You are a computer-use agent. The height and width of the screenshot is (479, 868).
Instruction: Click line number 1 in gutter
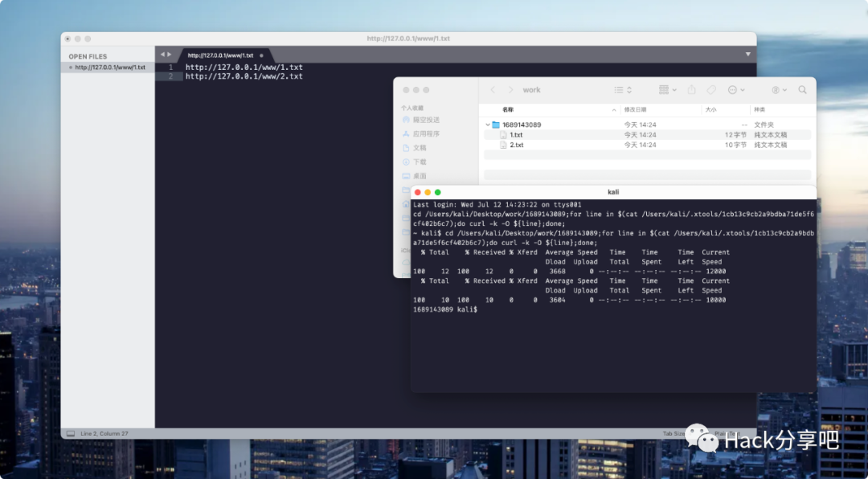tap(171, 67)
